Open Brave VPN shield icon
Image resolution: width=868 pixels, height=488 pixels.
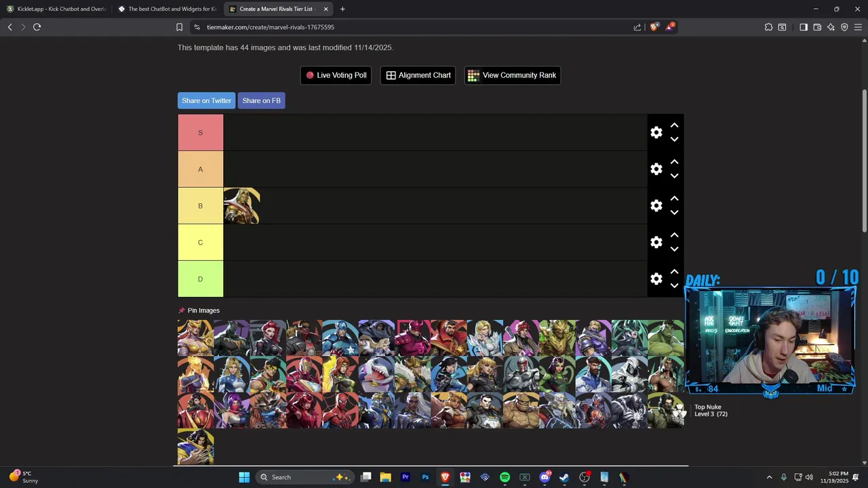(844, 27)
